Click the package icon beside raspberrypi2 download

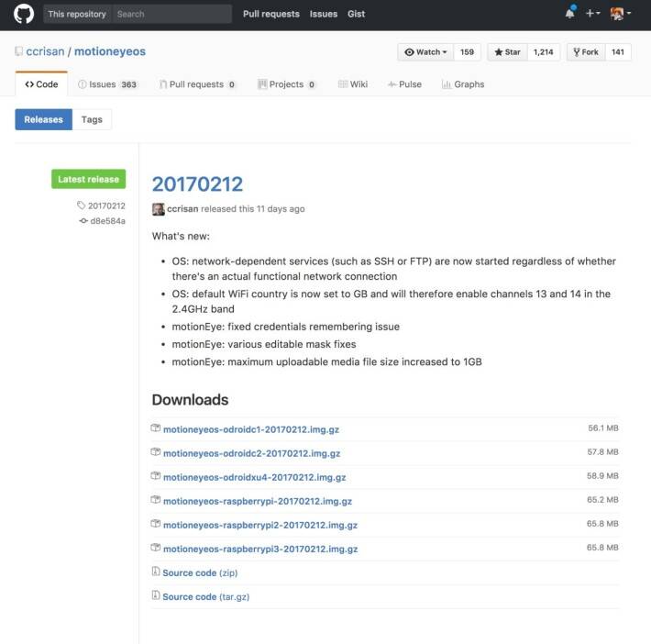pyautogui.click(x=156, y=523)
